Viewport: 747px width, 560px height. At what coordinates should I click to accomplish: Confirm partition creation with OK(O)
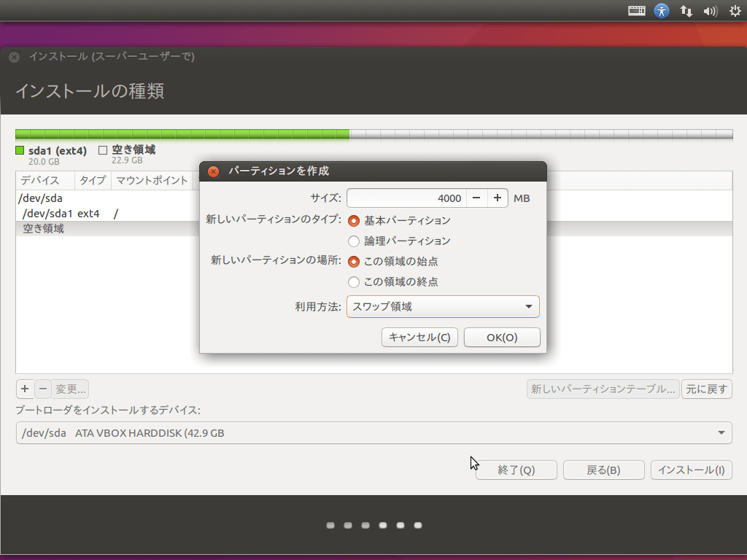coord(502,337)
